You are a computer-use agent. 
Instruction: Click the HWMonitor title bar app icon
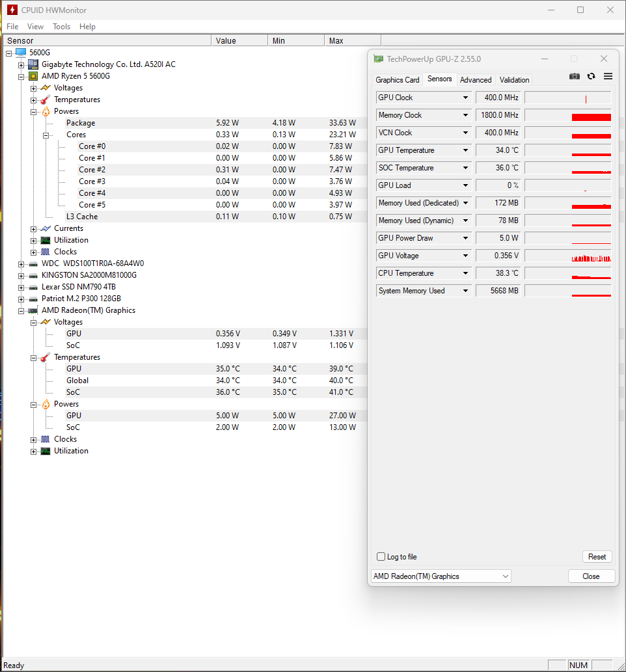(12, 10)
